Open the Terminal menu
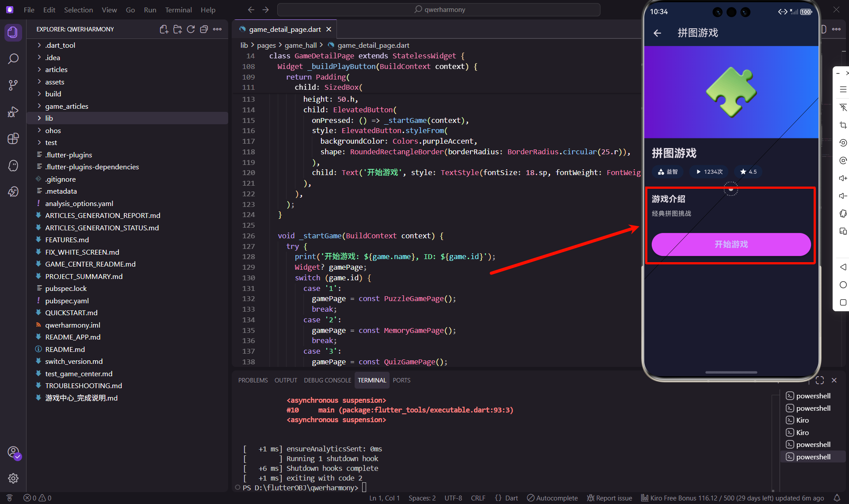This screenshot has height=504, width=849. tap(178, 10)
